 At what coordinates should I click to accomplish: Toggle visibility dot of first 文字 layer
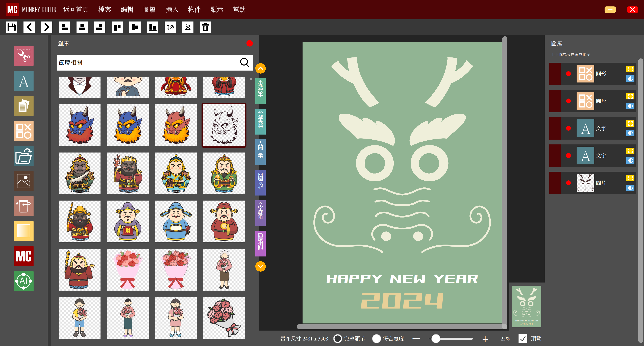(x=568, y=128)
